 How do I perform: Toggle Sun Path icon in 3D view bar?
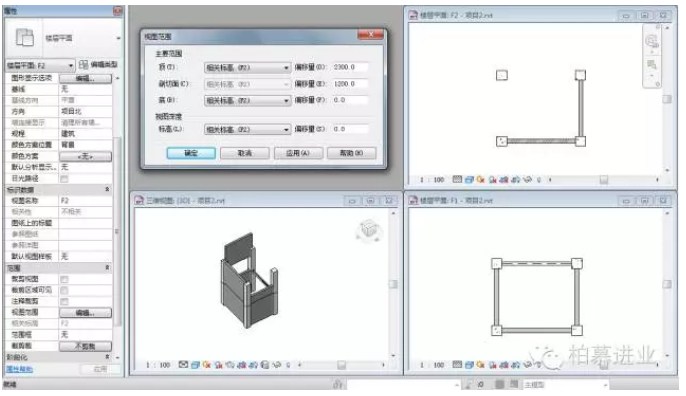tap(206, 364)
